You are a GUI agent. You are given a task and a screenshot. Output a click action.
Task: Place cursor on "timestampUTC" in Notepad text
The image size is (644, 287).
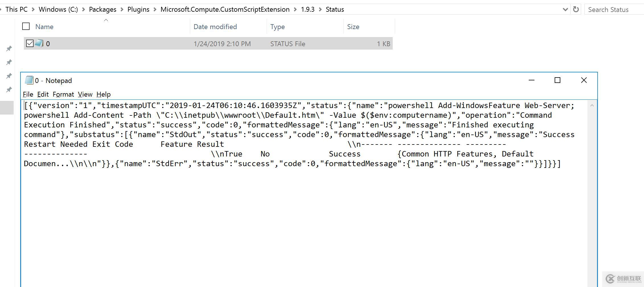click(x=129, y=105)
